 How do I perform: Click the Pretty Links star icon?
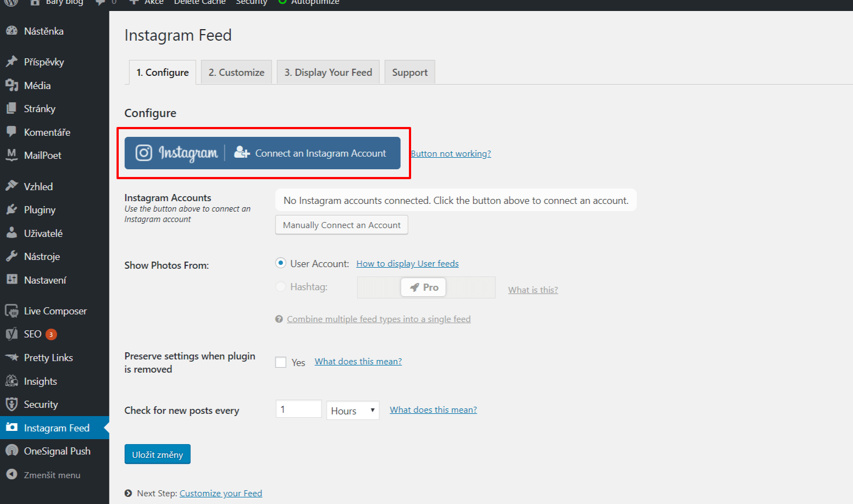[12, 357]
